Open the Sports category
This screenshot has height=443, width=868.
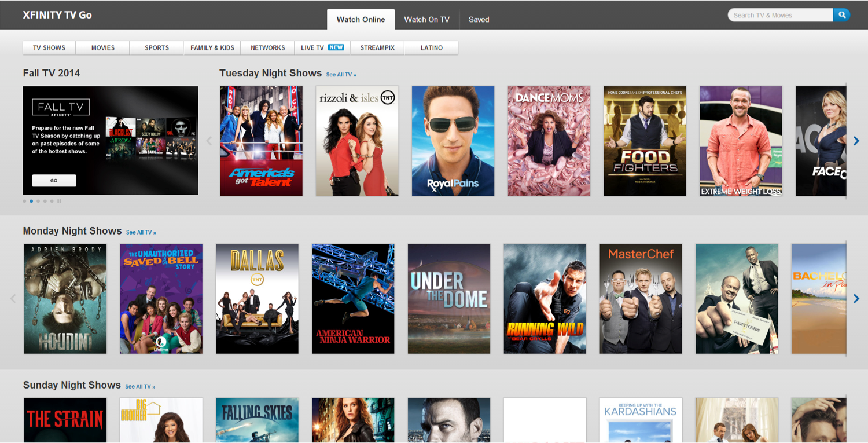pyautogui.click(x=157, y=47)
